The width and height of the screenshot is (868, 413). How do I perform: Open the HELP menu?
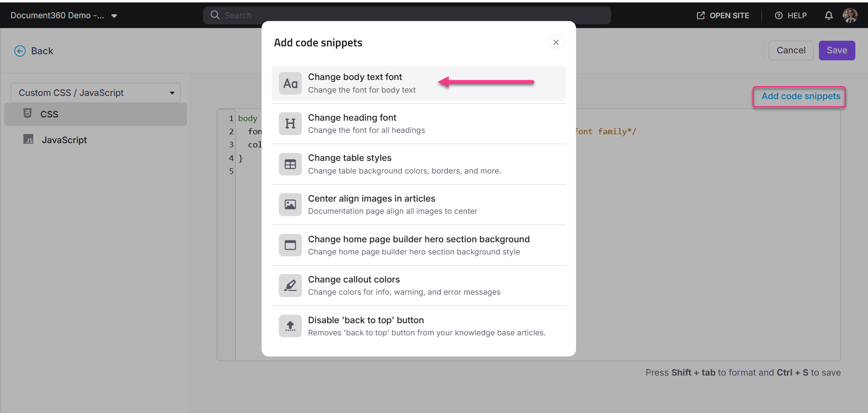791,15
